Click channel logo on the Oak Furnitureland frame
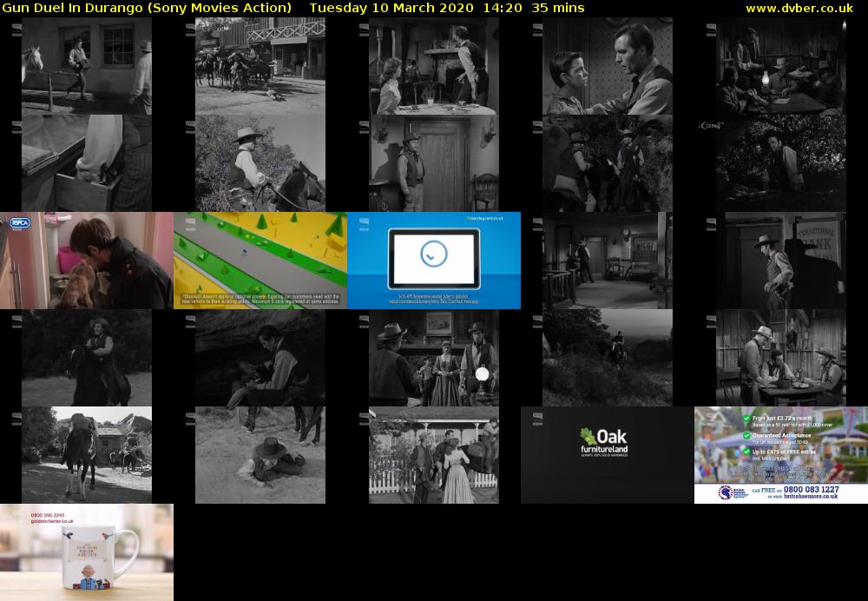The image size is (868, 601). [537, 419]
